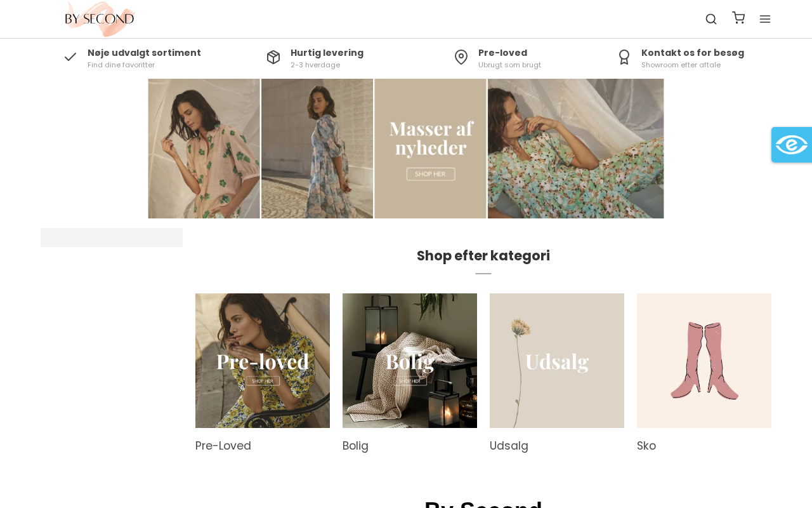The image size is (812, 508).
Task: Click the Pre-loved category image
Action: coord(263,361)
